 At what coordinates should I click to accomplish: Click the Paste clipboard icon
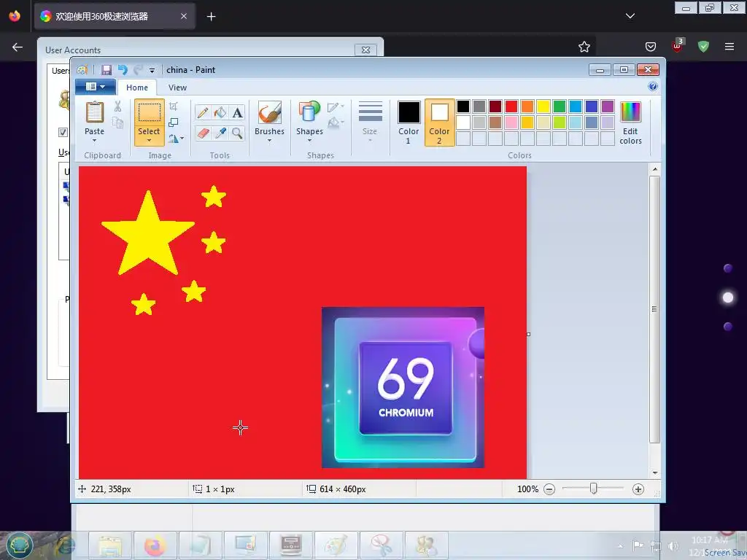(94, 112)
